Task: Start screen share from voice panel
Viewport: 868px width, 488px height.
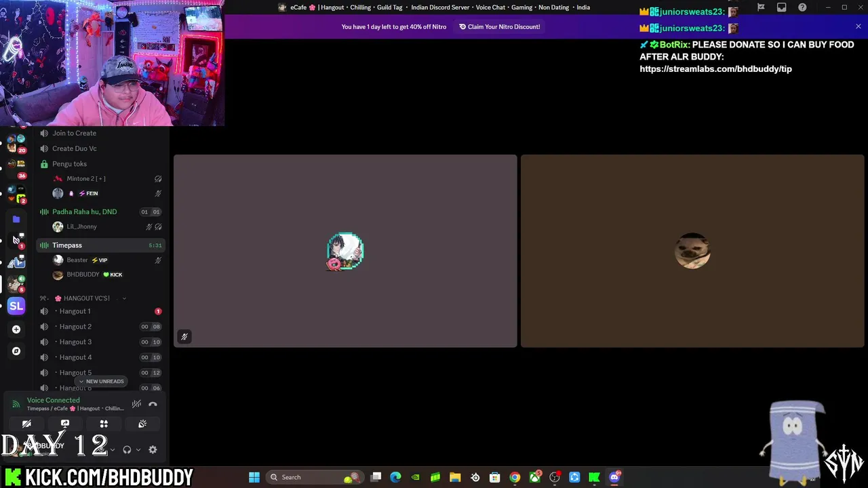Action: point(65,424)
